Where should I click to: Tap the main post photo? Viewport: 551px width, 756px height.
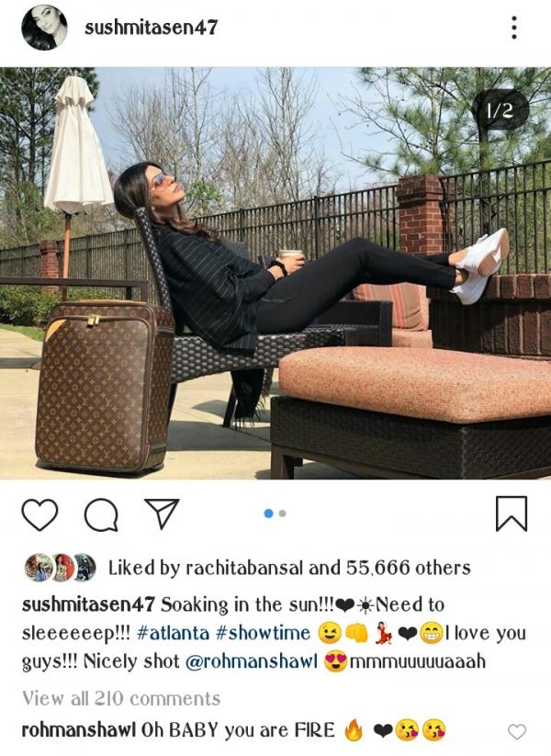tap(275, 273)
